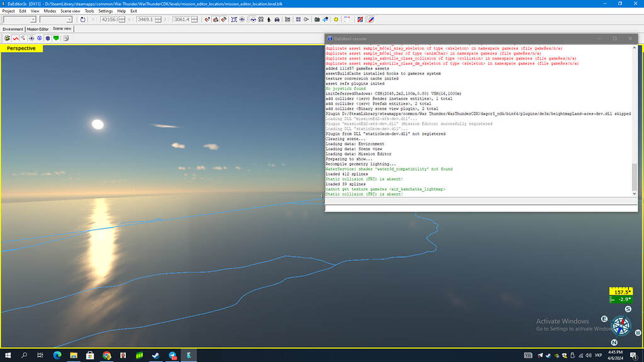The image size is (644, 362).
Task: Click the red diagonal brush toolbar icon
Action: tap(371, 19)
